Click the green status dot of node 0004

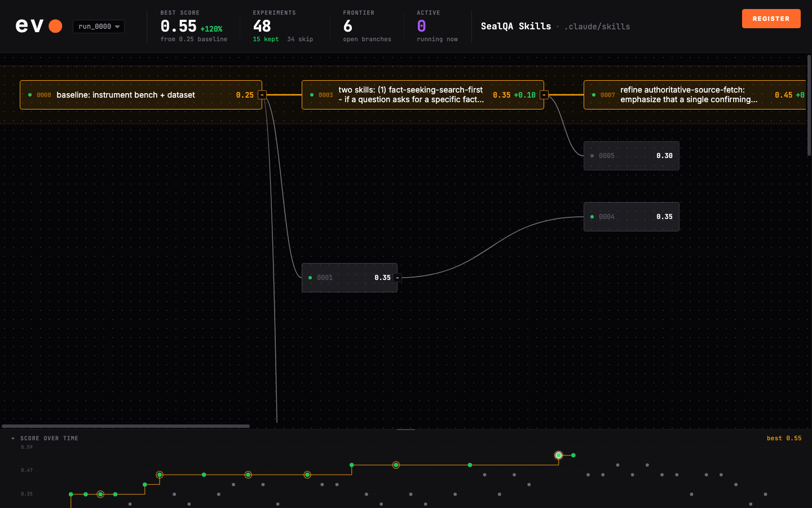click(x=592, y=217)
